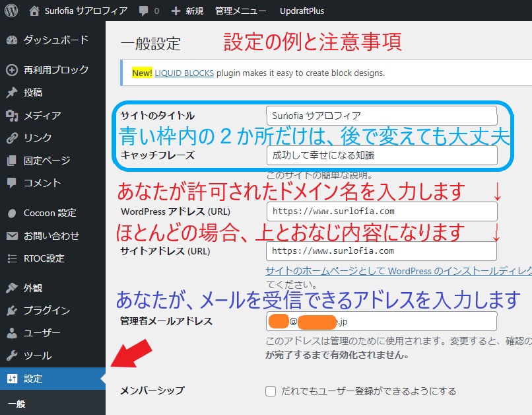Click the WordPress logo in the admin bar
Image resolution: width=532 pixels, height=415 pixels.
pyautogui.click(x=10, y=10)
